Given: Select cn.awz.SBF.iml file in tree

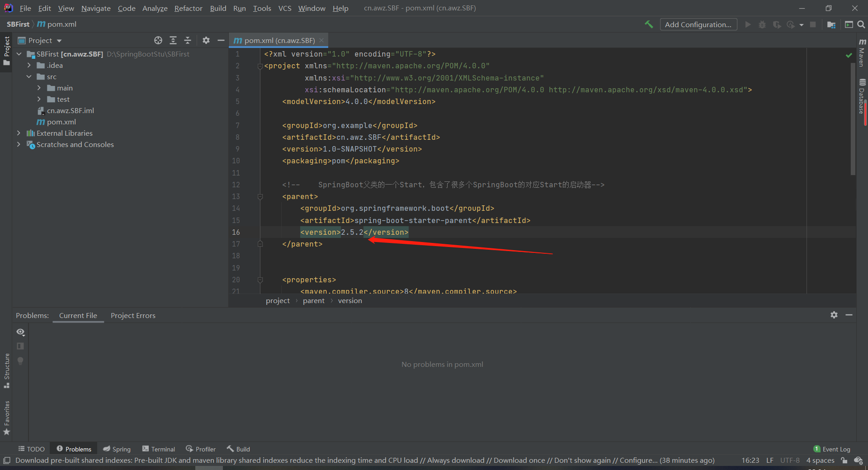Looking at the screenshot, I should (66, 110).
